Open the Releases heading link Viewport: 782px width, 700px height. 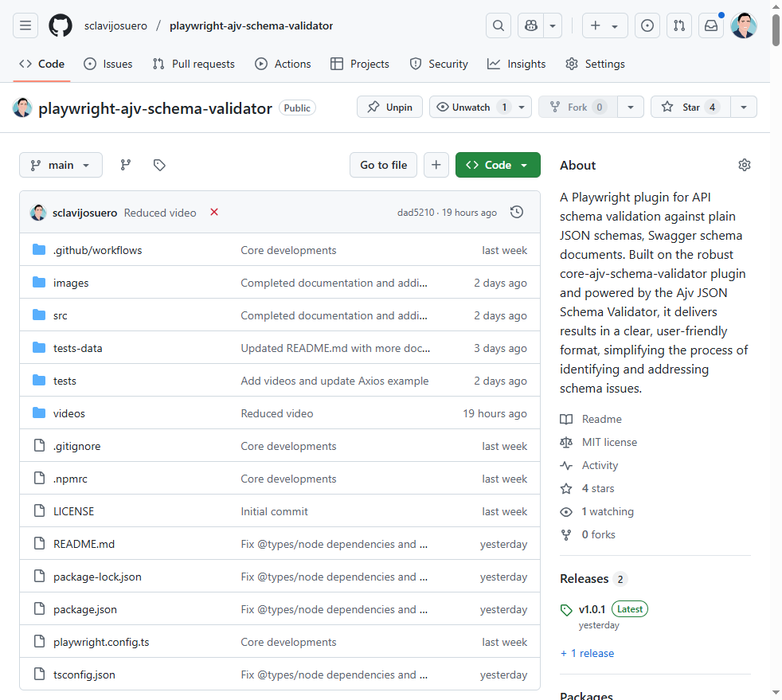(584, 579)
